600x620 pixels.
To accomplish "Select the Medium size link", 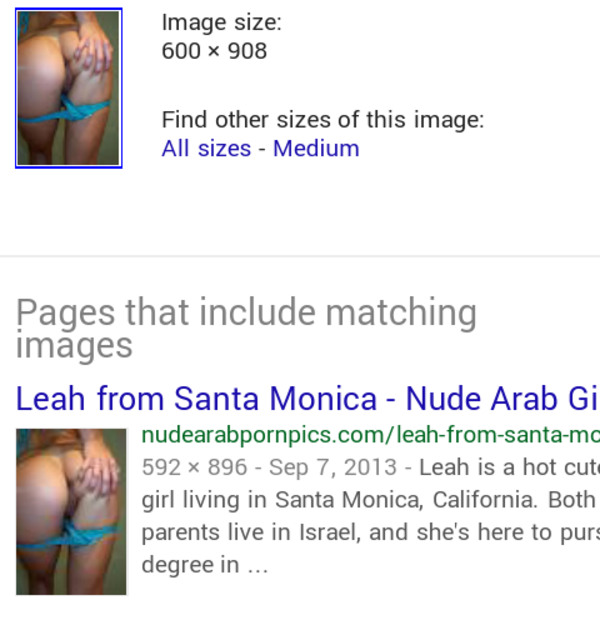I will tap(316, 149).
